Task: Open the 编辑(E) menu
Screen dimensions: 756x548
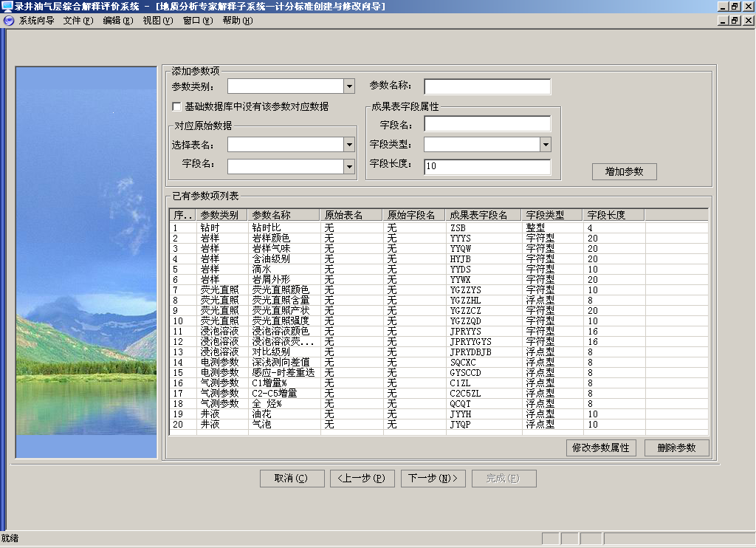Action: pos(117,21)
